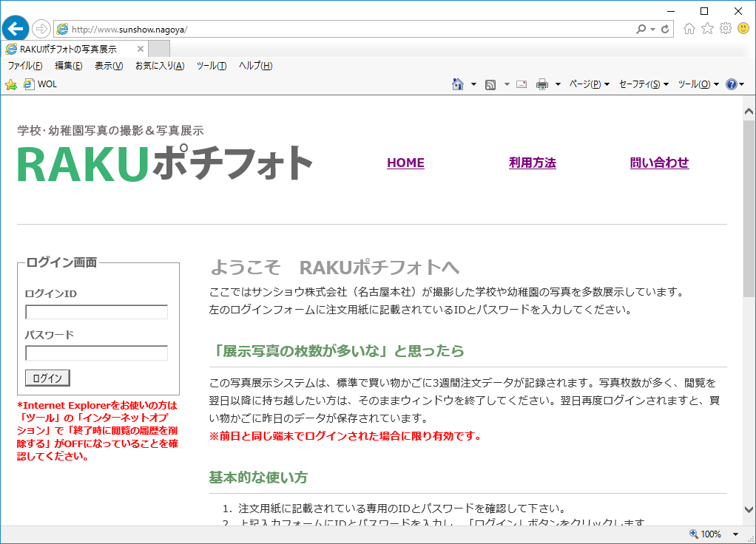Expand the address bar search dropdown arrow

coord(652,30)
